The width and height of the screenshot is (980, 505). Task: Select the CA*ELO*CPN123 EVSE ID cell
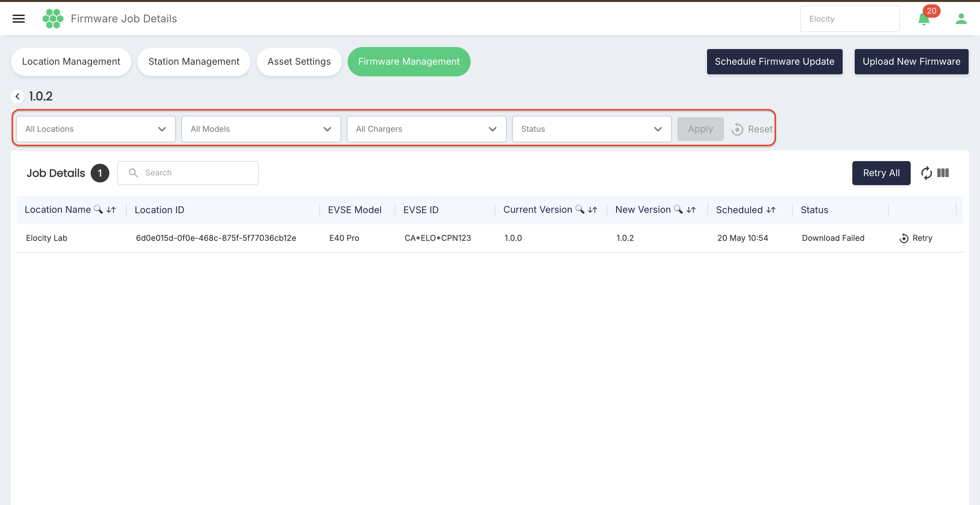pos(437,238)
